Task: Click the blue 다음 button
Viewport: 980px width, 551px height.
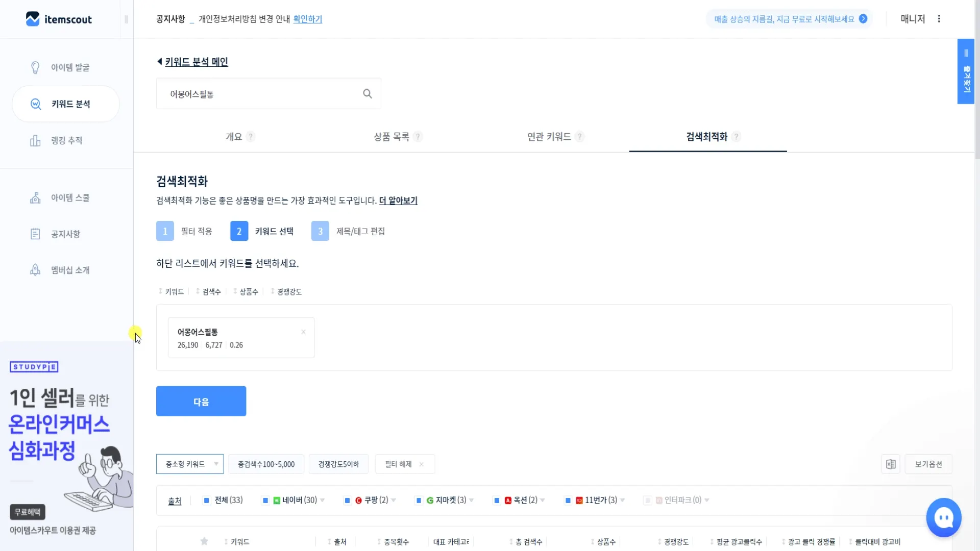Action: pos(201,402)
